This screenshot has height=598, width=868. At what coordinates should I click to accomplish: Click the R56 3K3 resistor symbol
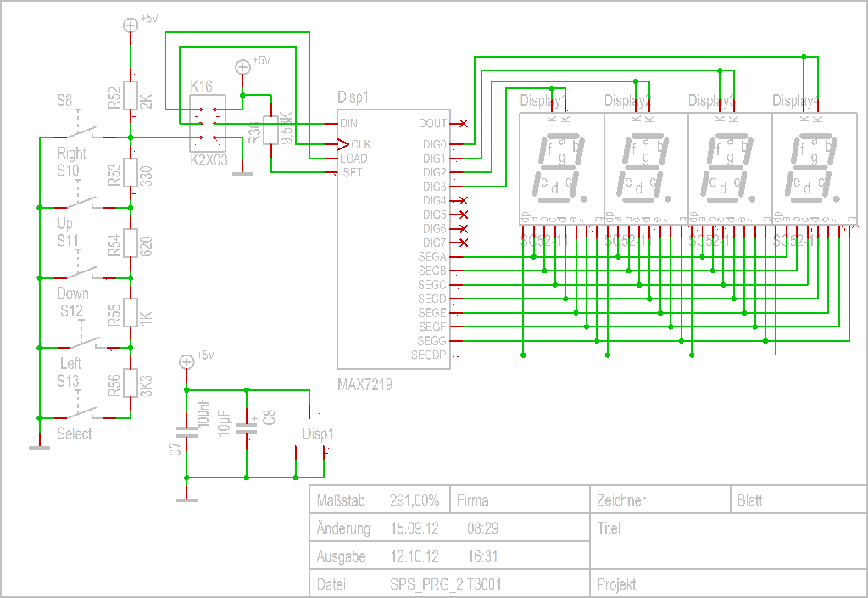coord(131,383)
